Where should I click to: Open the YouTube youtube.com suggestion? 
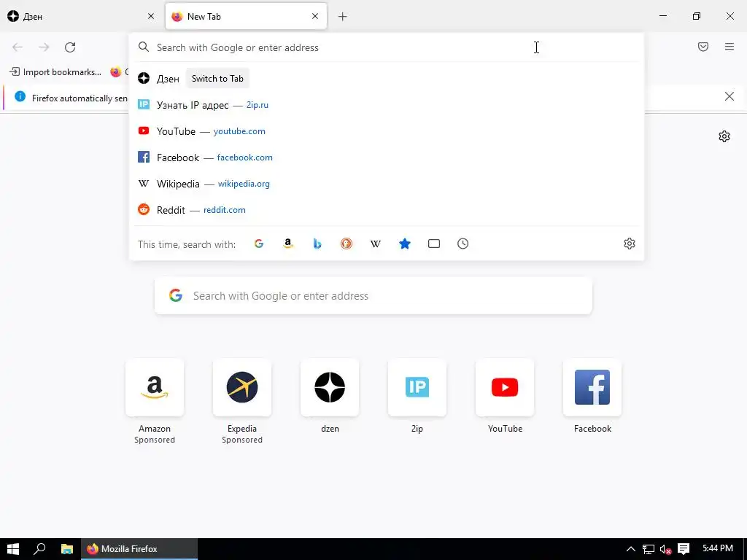pyautogui.click(x=387, y=131)
